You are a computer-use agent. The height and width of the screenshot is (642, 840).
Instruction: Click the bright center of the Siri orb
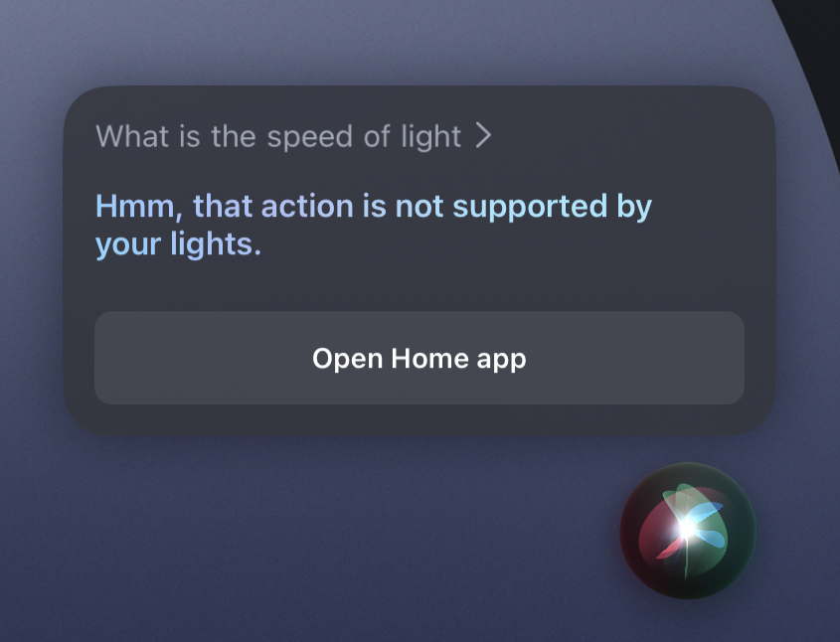pos(687,529)
